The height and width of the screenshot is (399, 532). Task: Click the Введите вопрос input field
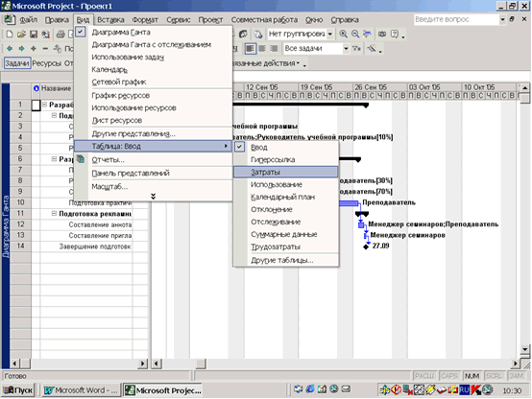456,19
